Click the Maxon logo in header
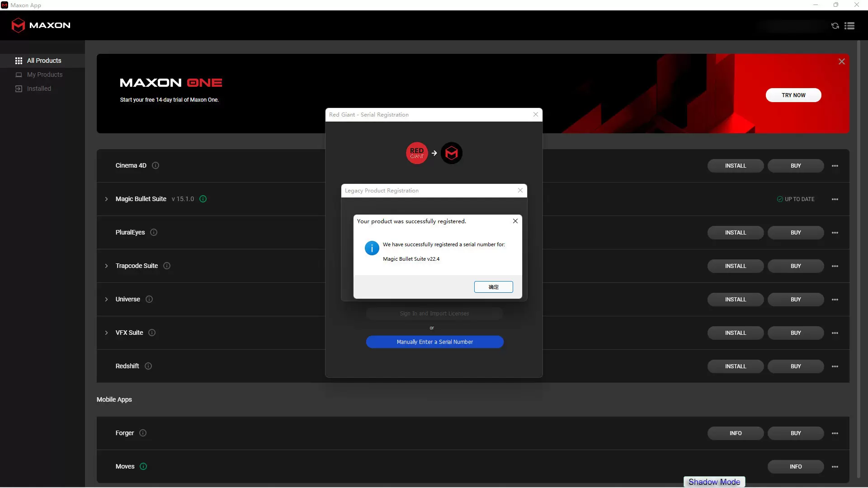 pos(41,25)
